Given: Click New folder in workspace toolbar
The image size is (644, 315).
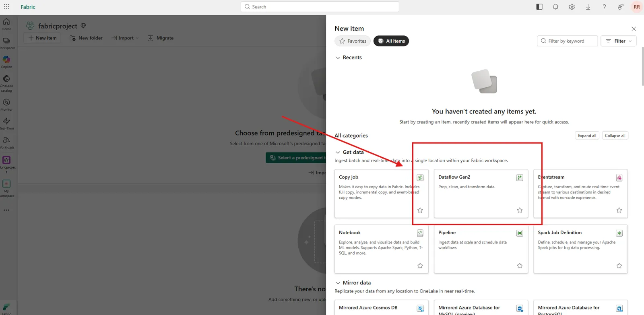Looking at the screenshot, I should tap(86, 38).
